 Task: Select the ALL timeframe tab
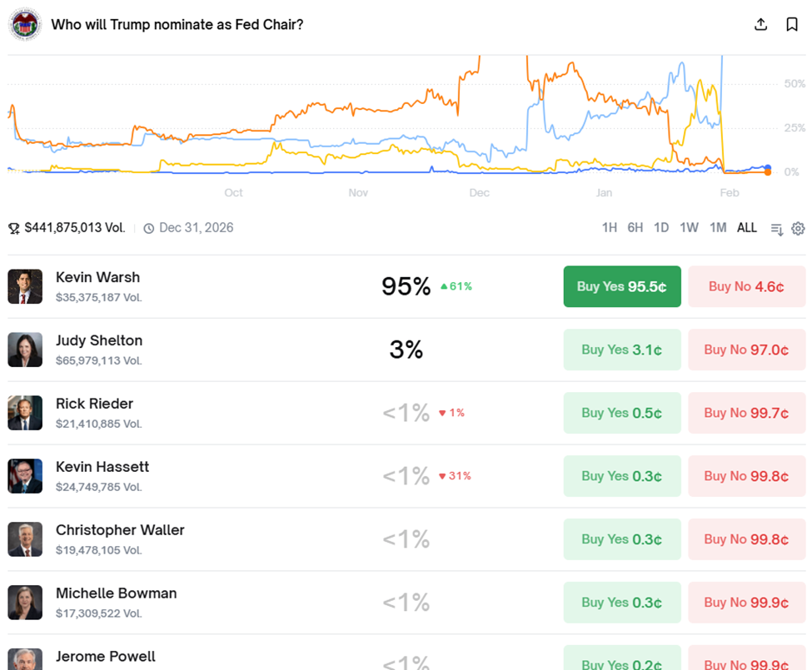click(x=746, y=227)
